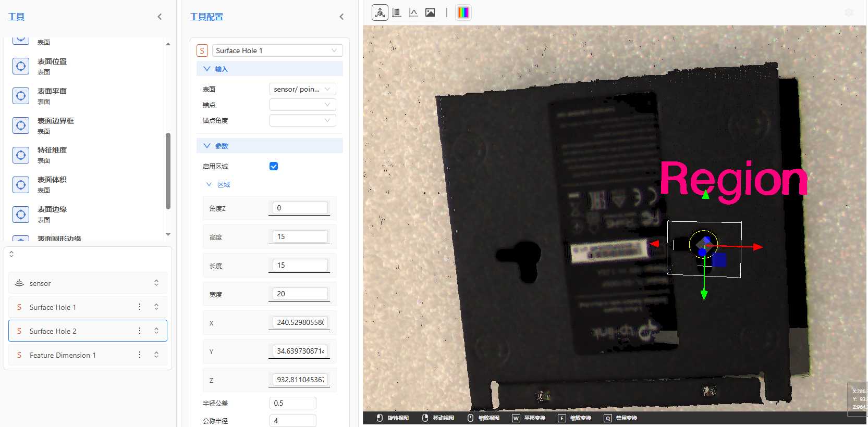
Task: Select the Surface Hole 1 row
Action: point(88,307)
